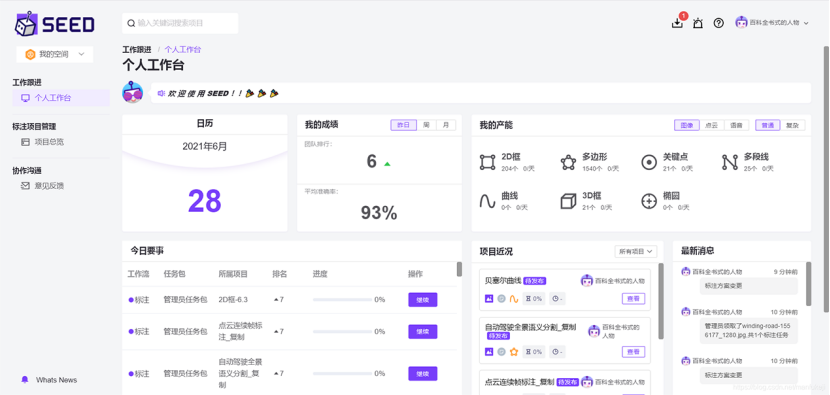This screenshot has height=395, width=830.
Task: Click 继续 for the 点云连续帧标注_复制 task
Action: point(422,331)
